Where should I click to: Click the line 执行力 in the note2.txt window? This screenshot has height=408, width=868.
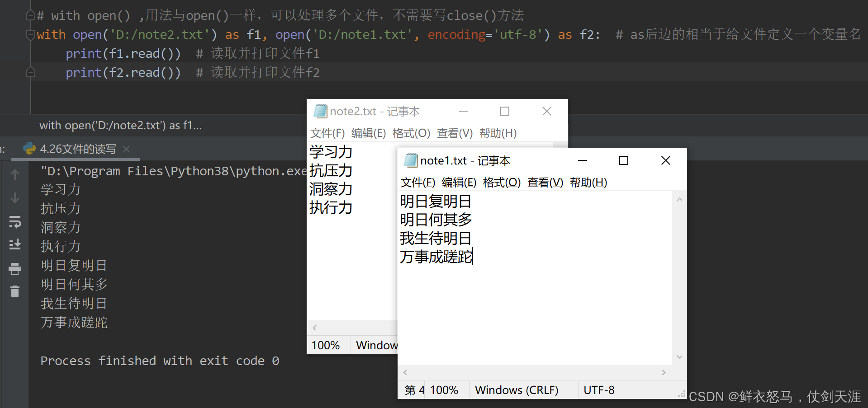331,207
